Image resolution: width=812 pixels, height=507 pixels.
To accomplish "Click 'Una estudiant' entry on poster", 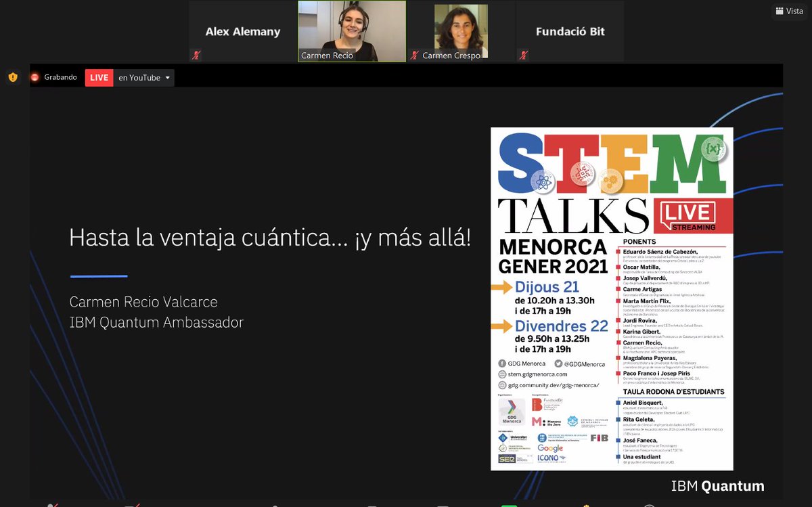I will (x=642, y=457).
